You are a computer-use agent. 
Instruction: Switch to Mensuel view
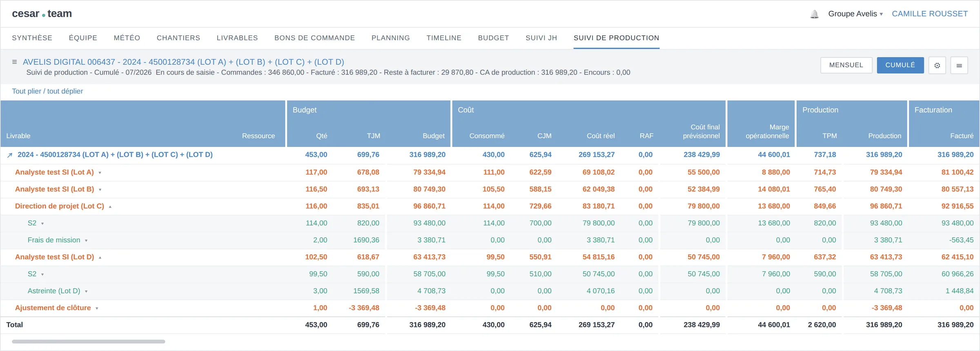[x=846, y=65]
